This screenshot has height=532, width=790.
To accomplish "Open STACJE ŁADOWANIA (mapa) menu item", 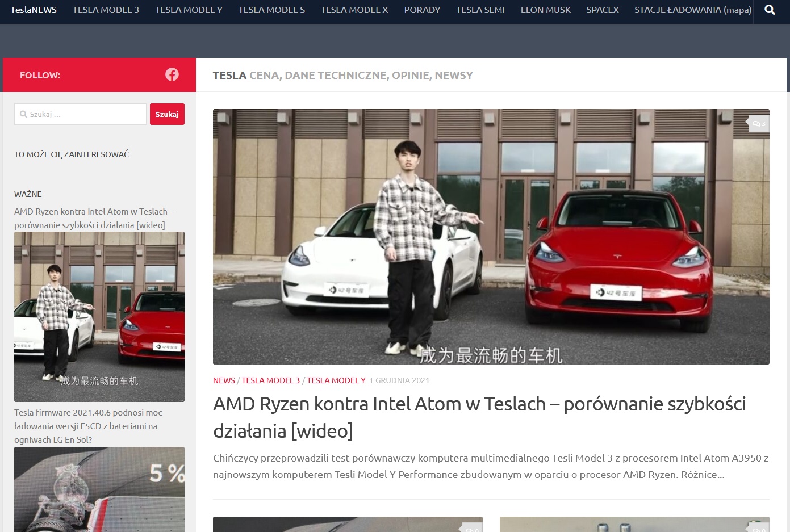I will 693,10.
